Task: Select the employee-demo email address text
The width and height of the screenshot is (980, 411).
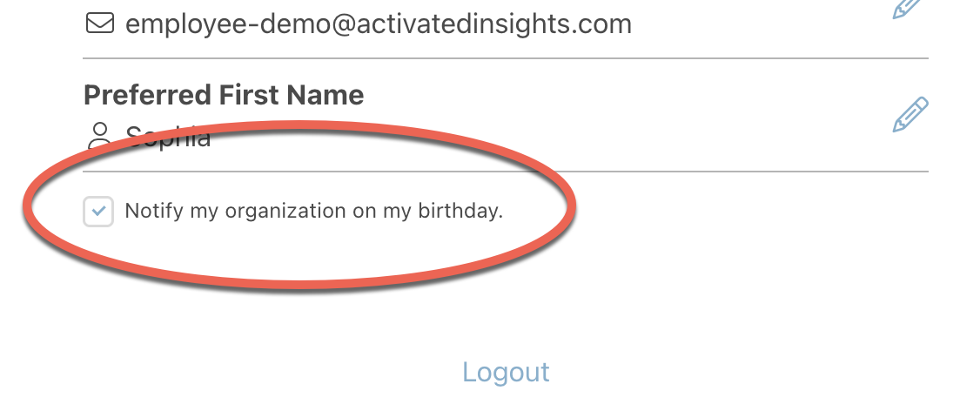Action: (378, 24)
